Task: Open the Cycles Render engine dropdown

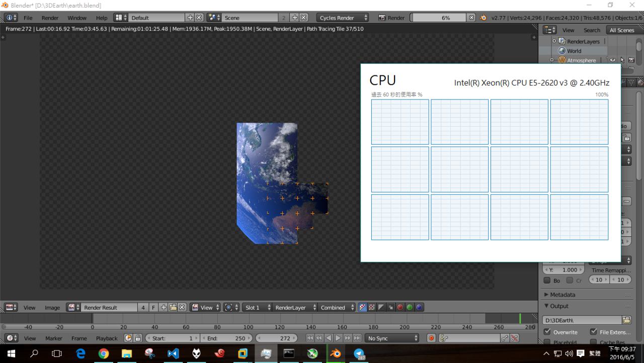Action: (x=343, y=18)
